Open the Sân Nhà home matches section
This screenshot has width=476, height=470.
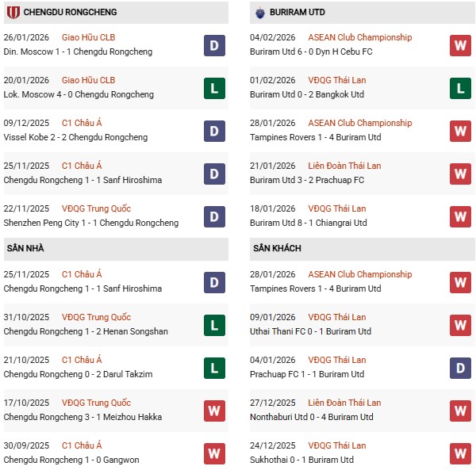25,248
